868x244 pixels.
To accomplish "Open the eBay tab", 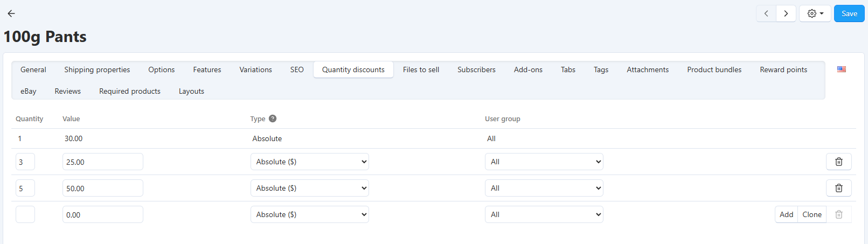I will point(29,91).
